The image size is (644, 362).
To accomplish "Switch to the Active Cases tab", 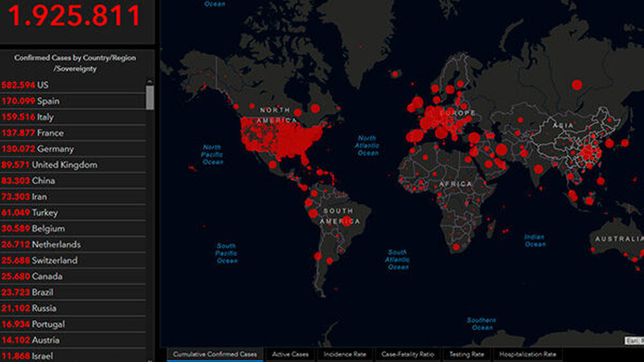I will tap(290, 354).
